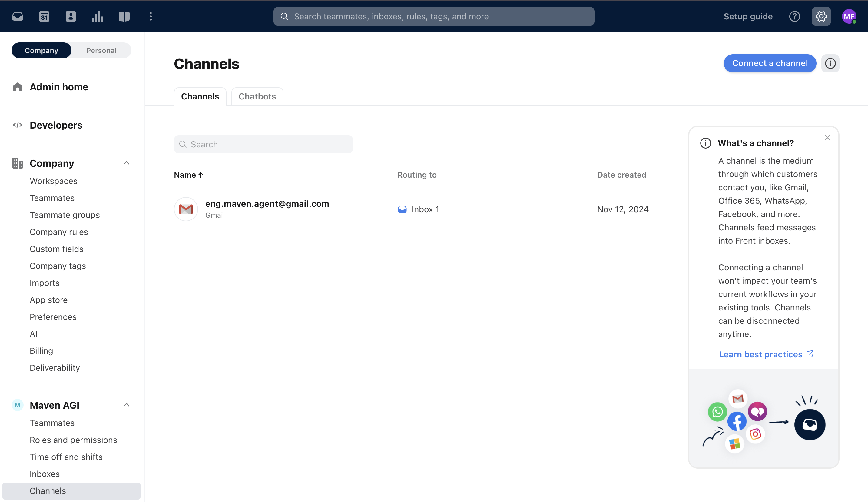Screen dimensions: 868x502
Task: Open the knowledge base book icon
Action: 124,16
